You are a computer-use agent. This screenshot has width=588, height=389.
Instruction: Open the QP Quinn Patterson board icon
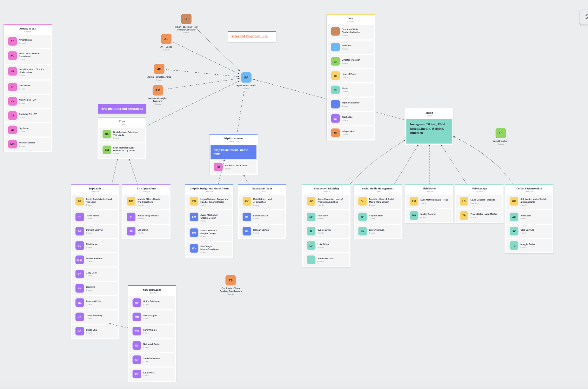[137, 303]
